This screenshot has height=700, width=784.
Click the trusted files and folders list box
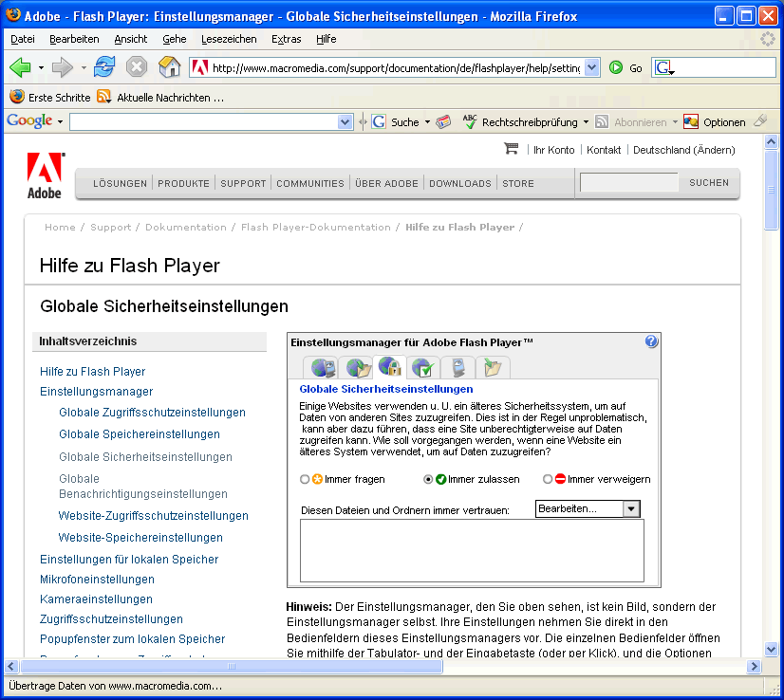click(472, 550)
